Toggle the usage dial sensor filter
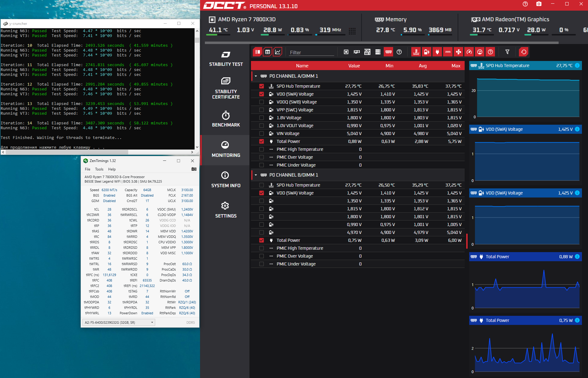Viewport: 588px width, 378px height. [480, 52]
